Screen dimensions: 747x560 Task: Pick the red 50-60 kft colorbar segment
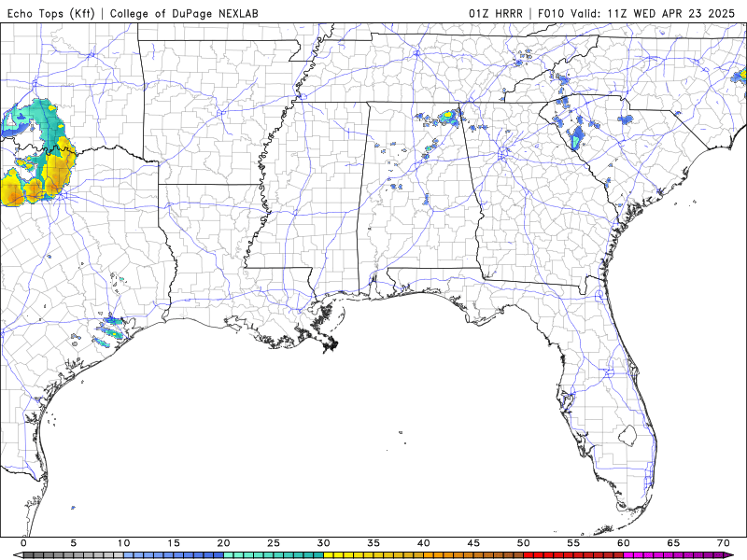573,555
